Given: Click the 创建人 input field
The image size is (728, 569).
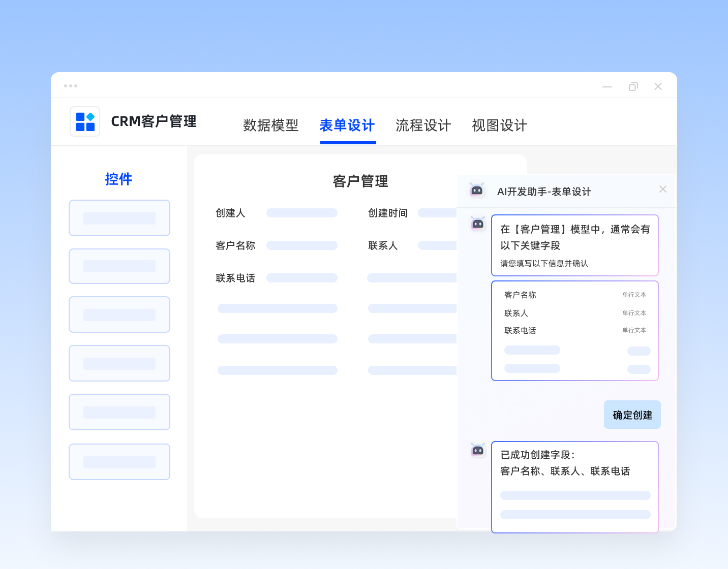Looking at the screenshot, I should 302,213.
